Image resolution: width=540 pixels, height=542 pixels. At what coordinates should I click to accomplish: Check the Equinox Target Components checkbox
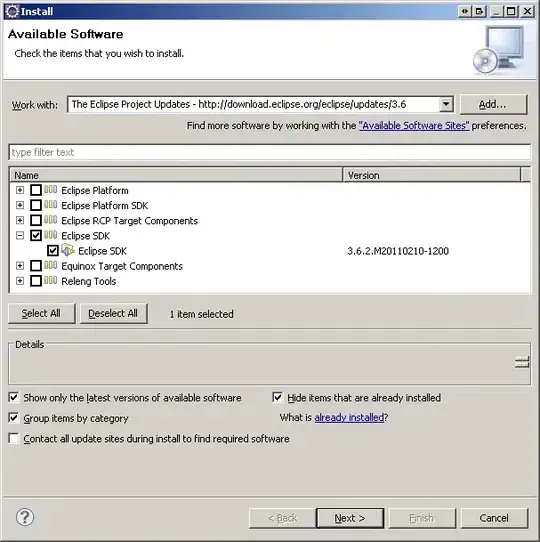(x=36, y=266)
